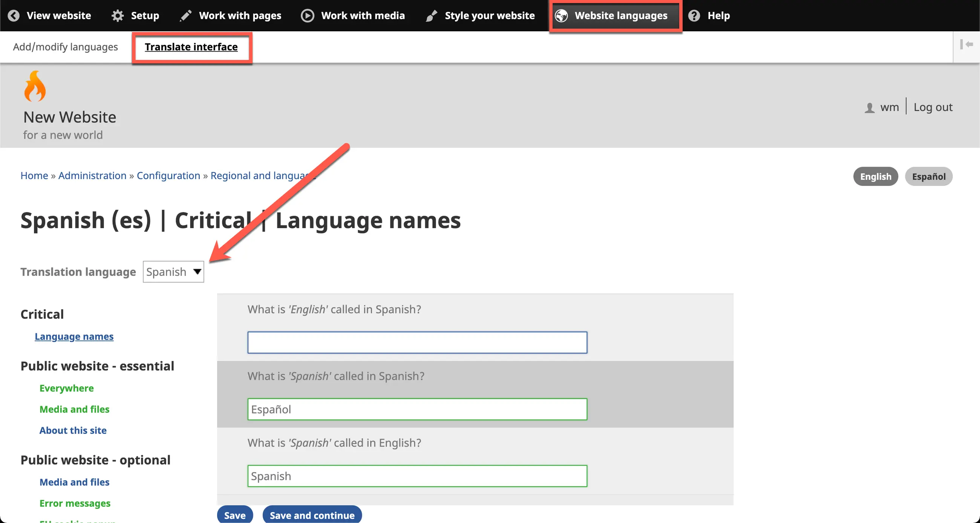The height and width of the screenshot is (523, 980).
Task: Click the Configuration breadcrumb link
Action: tap(168, 175)
